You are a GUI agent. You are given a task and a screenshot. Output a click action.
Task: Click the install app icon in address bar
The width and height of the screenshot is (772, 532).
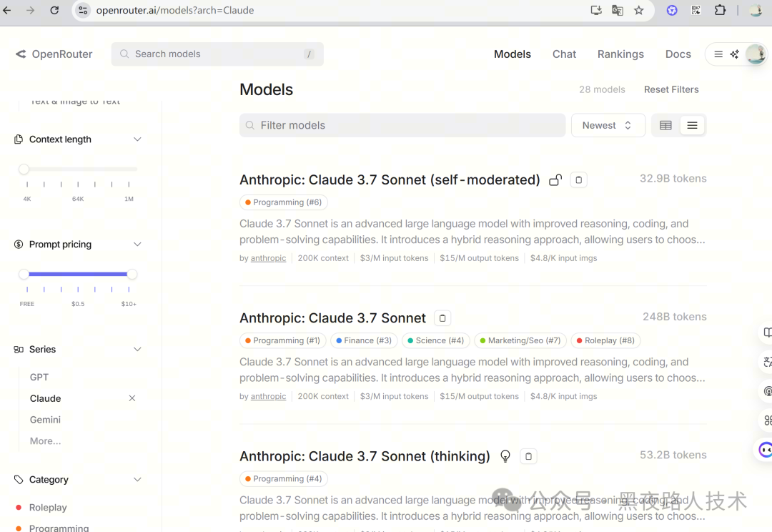point(595,10)
